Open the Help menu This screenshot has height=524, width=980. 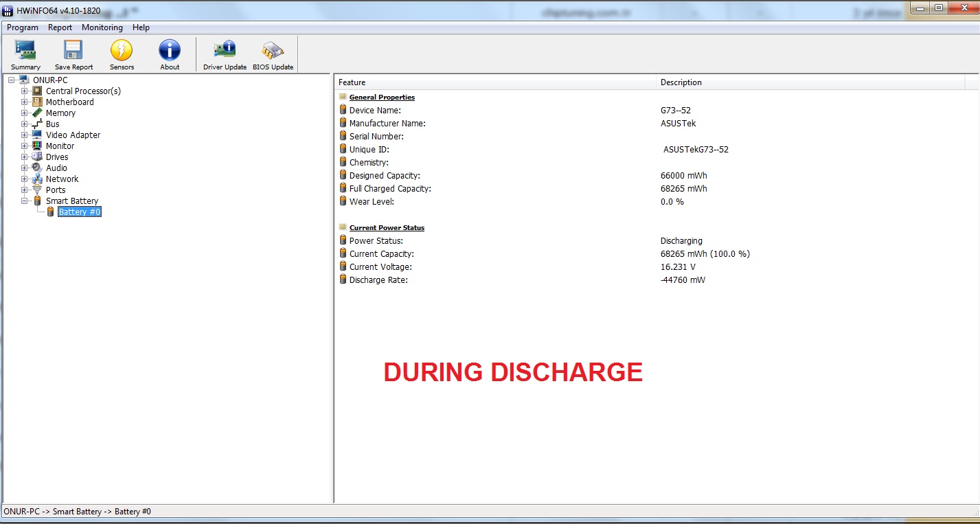pos(141,27)
